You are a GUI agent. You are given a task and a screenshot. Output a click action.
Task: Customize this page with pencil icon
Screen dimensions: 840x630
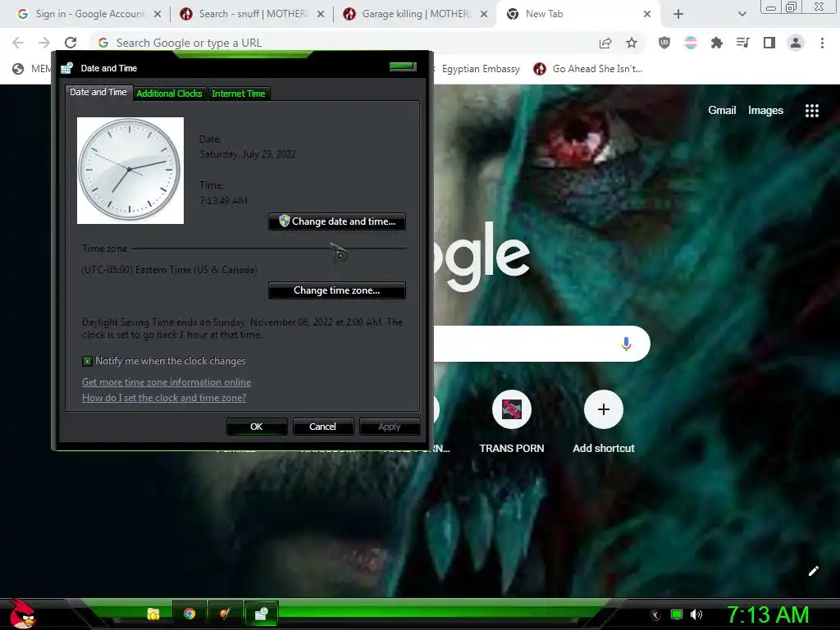[813, 571]
